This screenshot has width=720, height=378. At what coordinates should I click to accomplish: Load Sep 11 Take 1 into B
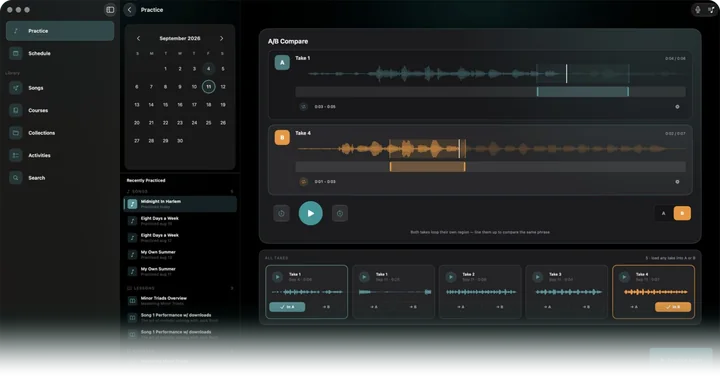coord(413,307)
